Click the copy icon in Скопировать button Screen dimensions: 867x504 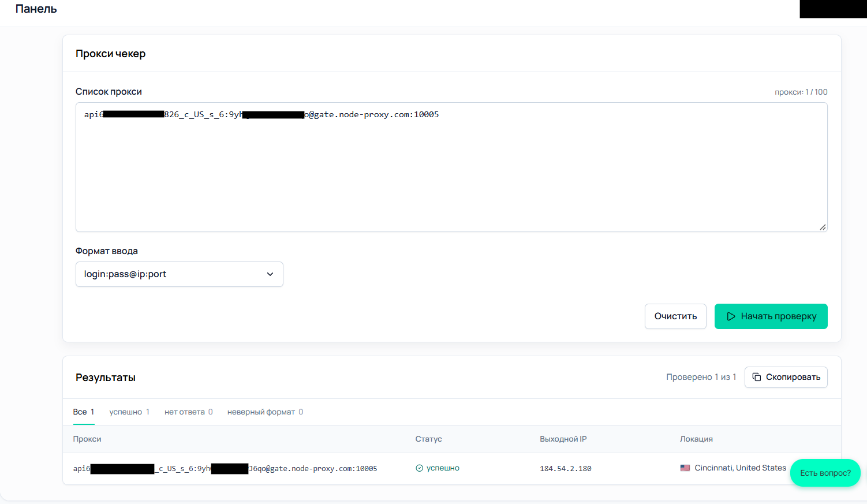pos(757,377)
